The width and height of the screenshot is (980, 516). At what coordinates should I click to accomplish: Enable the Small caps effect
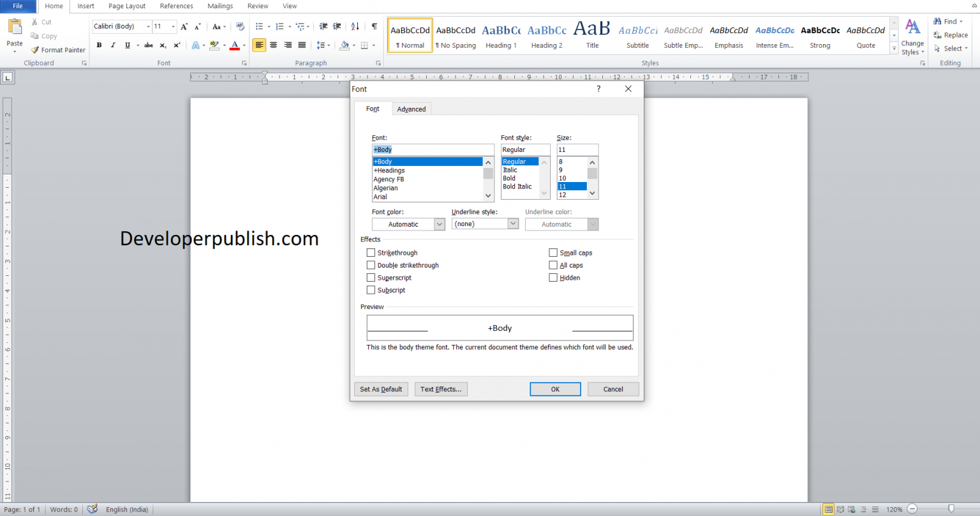click(x=553, y=252)
